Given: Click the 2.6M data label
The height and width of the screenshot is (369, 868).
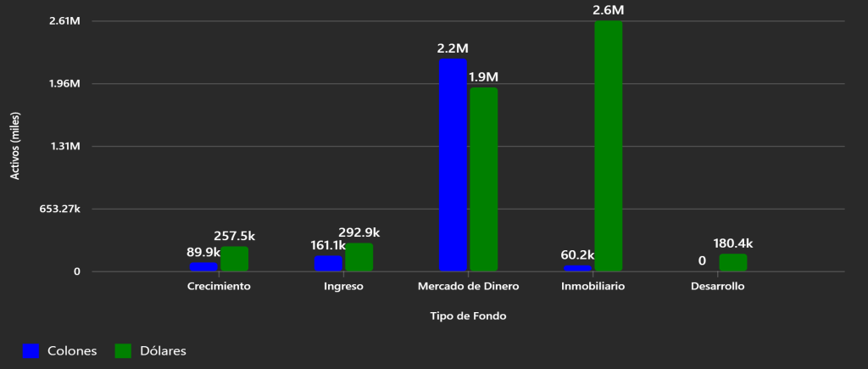Looking at the screenshot, I should pos(609,10).
